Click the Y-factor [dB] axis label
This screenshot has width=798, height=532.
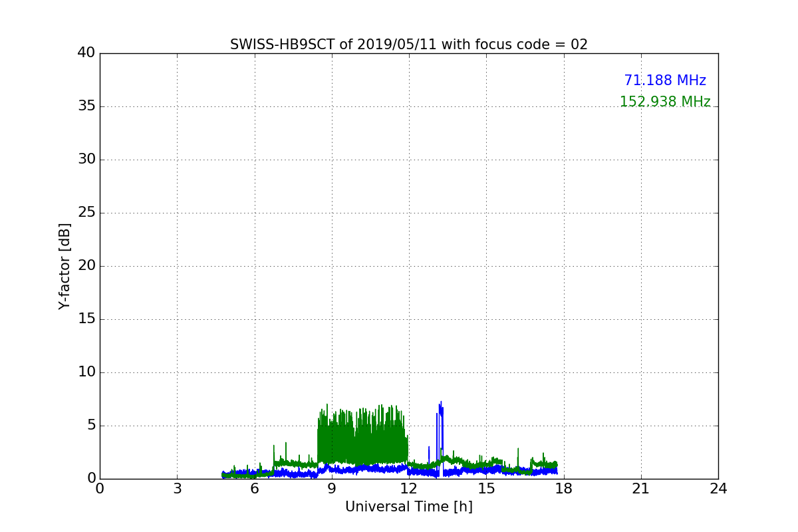[x=65, y=266]
